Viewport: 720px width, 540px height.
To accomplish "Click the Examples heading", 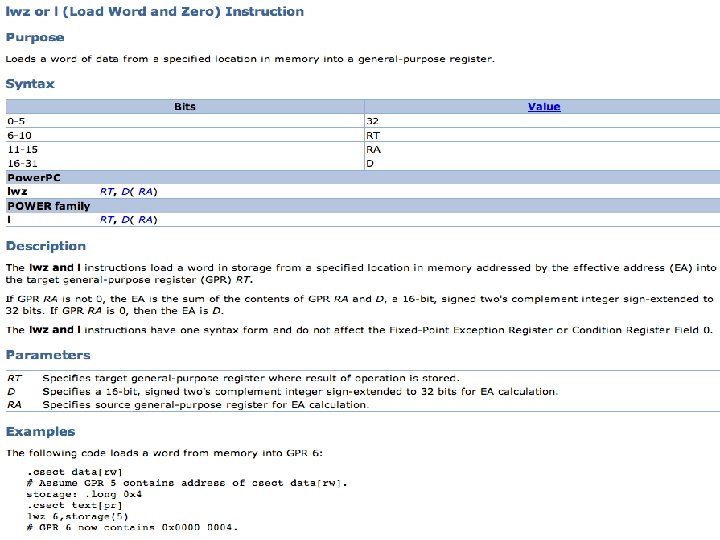I will coord(40,432).
